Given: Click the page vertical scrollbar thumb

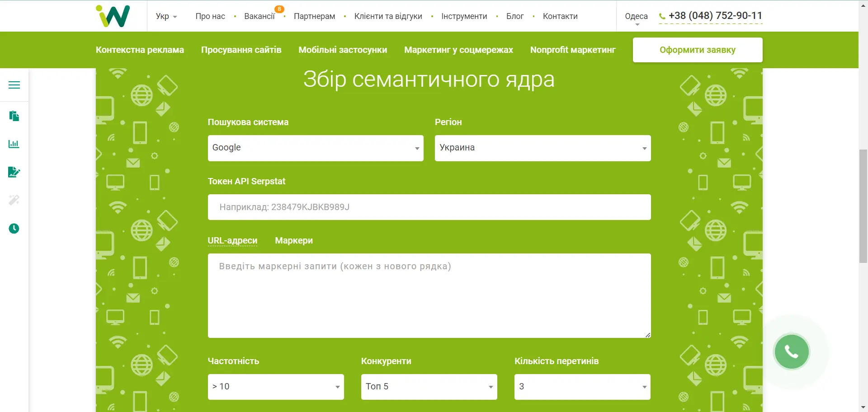Looking at the screenshot, I should [863, 206].
